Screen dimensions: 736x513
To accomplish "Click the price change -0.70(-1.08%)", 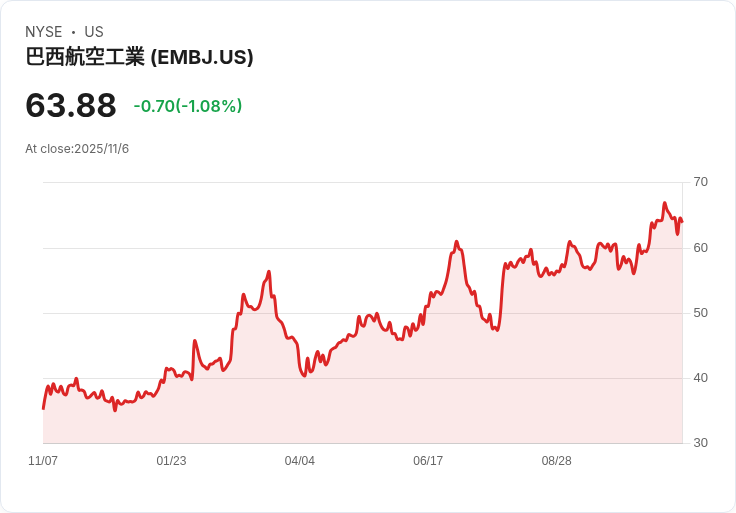I will pyautogui.click(x=188, y=106).
